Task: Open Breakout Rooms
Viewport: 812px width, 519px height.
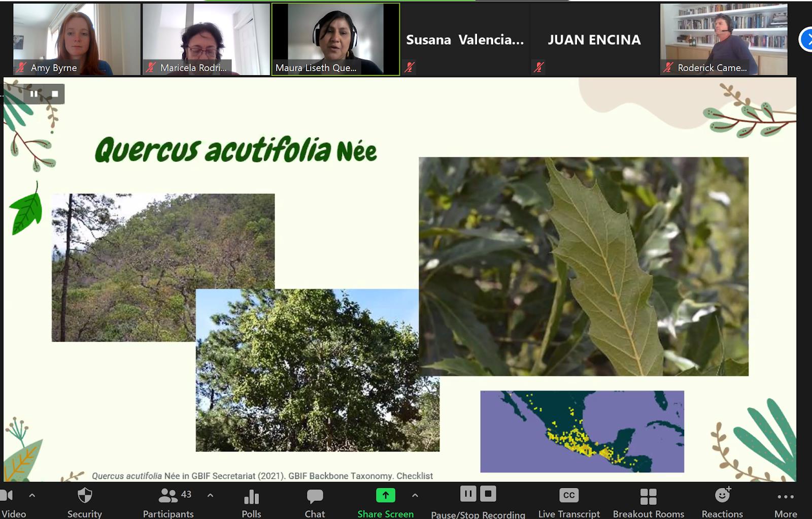Action: pyautogui.click(x=648, y=496)
